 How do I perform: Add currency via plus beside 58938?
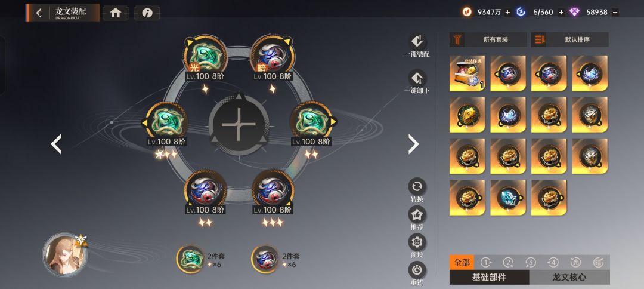coord(615,13)
